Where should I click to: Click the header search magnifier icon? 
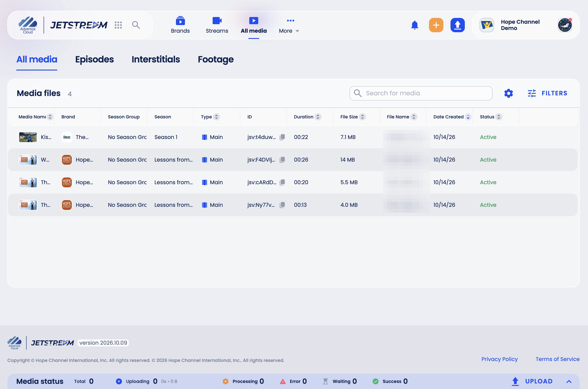(x=136, y=25)
